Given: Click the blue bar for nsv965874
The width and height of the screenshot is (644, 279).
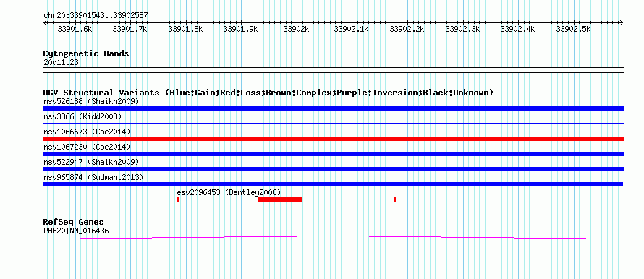Looking at the screenshot, I should click(333, 184).
